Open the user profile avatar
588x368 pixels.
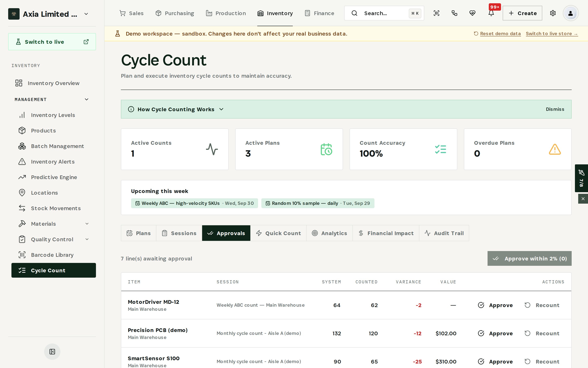tap(570, 13)
